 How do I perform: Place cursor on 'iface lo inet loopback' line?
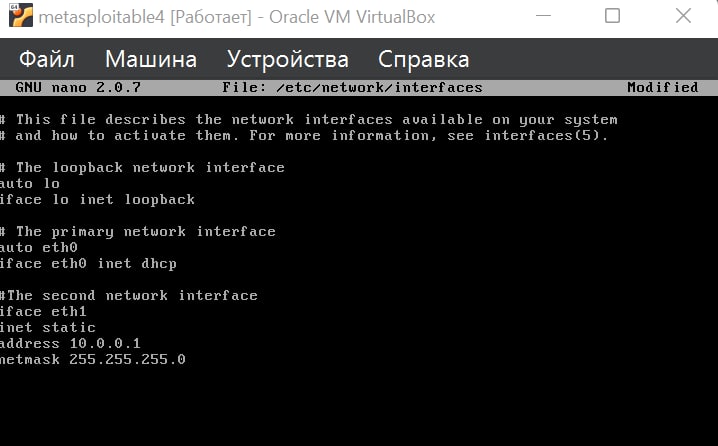[x=97, y=200]
